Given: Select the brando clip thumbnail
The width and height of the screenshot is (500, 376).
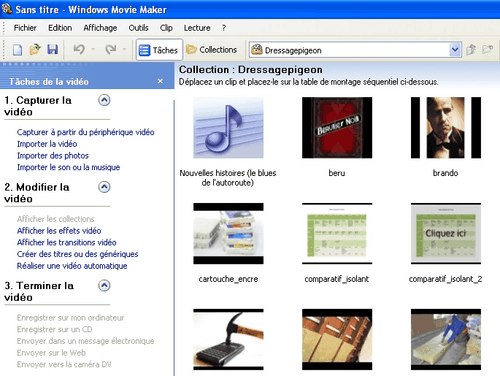Looking at the screenshot, I should [446, 128].
